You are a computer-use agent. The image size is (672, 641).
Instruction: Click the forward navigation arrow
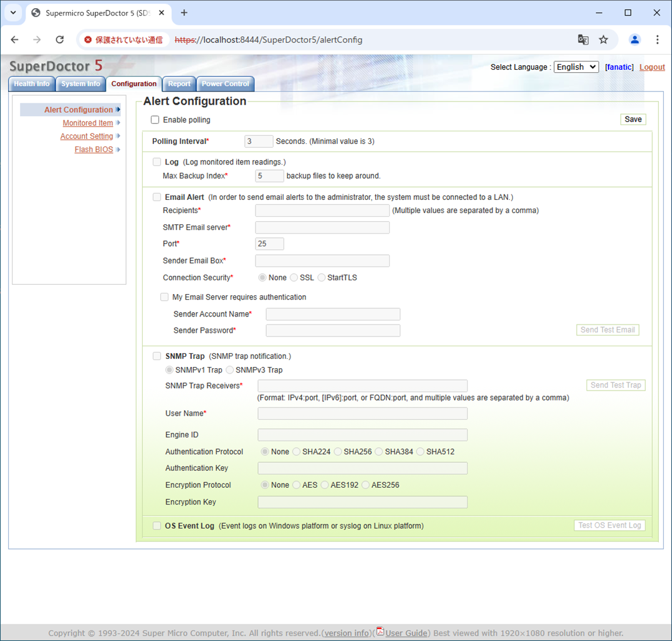pos(37,40)
